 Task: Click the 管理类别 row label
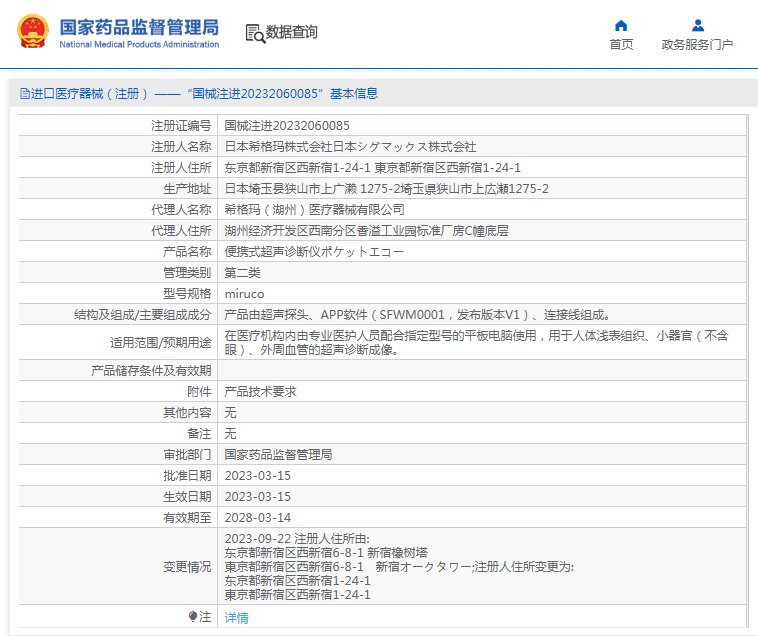coord(188,273)
